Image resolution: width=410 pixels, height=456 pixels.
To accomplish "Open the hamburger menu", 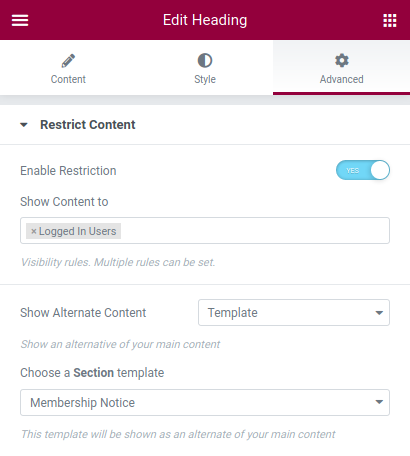I will click(x=20, y=20).
